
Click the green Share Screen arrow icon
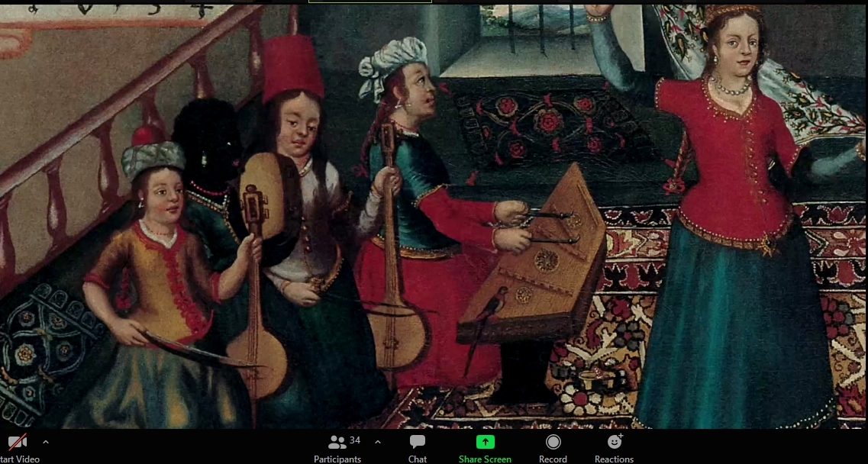click(x=485, y=442)
